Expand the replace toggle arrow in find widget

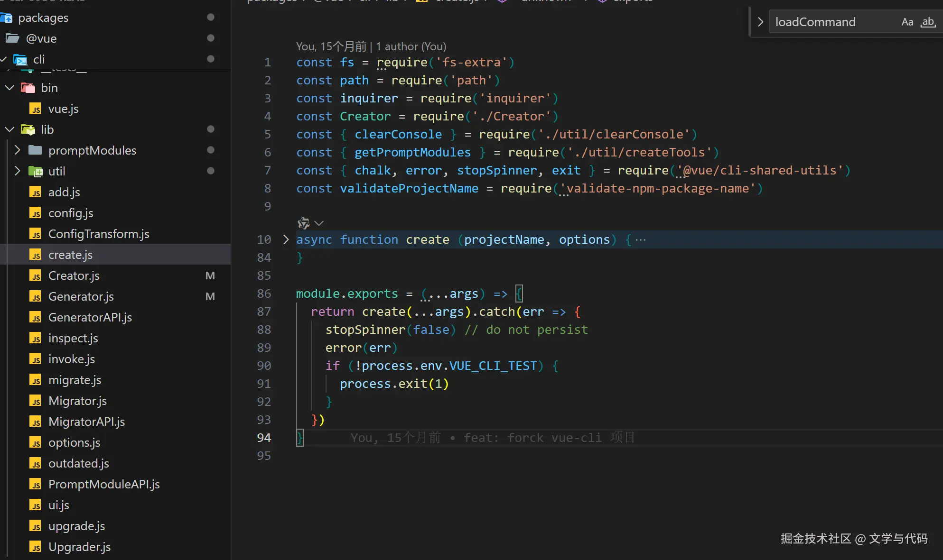pyautogui.click(x=760, y=22)
